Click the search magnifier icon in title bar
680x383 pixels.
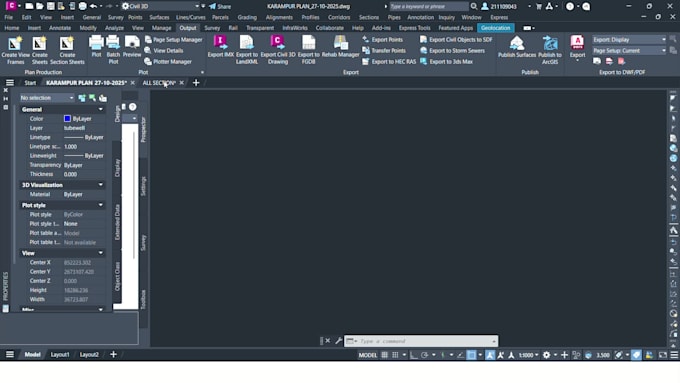coord(474,6)
